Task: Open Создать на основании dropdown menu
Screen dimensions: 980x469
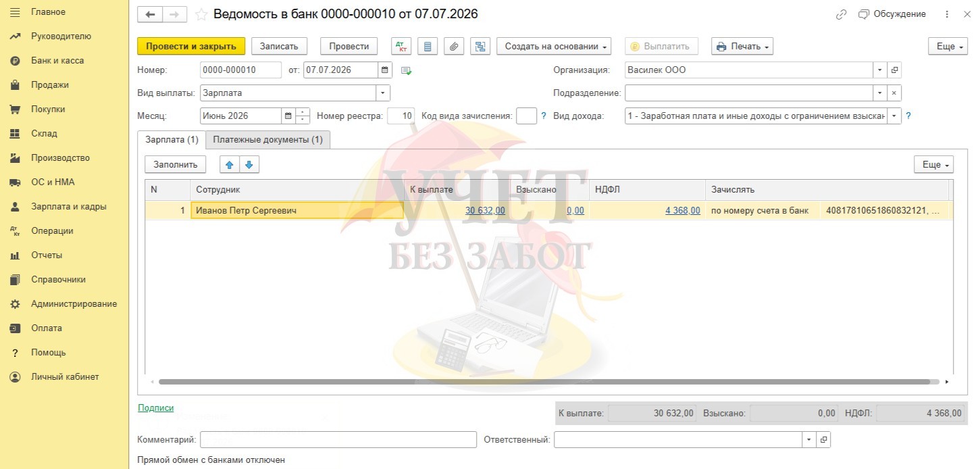Action: [x=554, y=47]
